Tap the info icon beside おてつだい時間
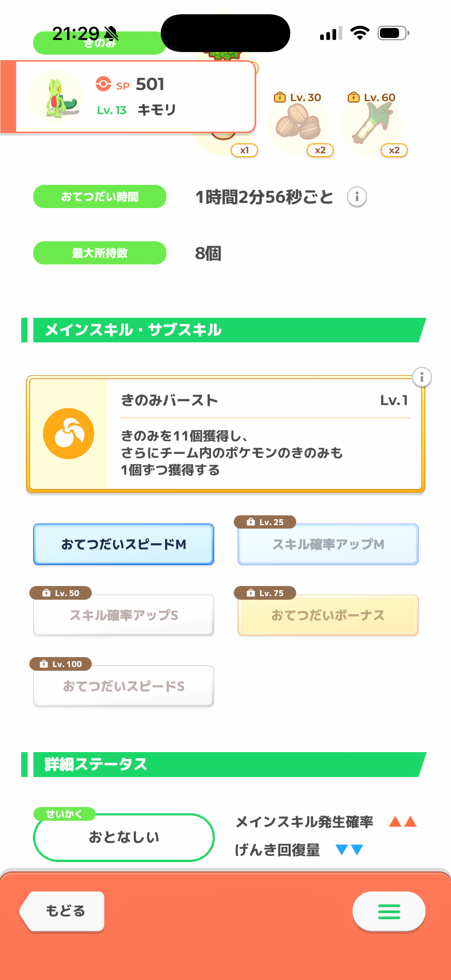The height and width of the screenshot is (980, 451). pyautogui.click(x=357, y=197)
